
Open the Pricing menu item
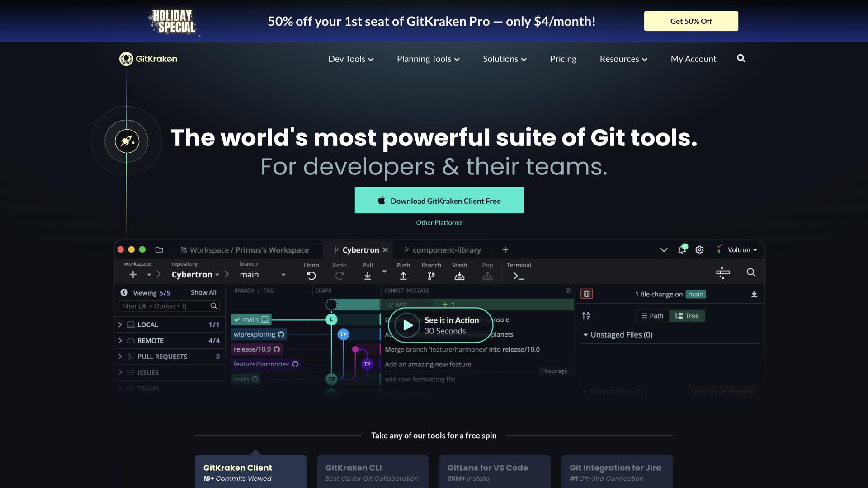tap(563, 59)
